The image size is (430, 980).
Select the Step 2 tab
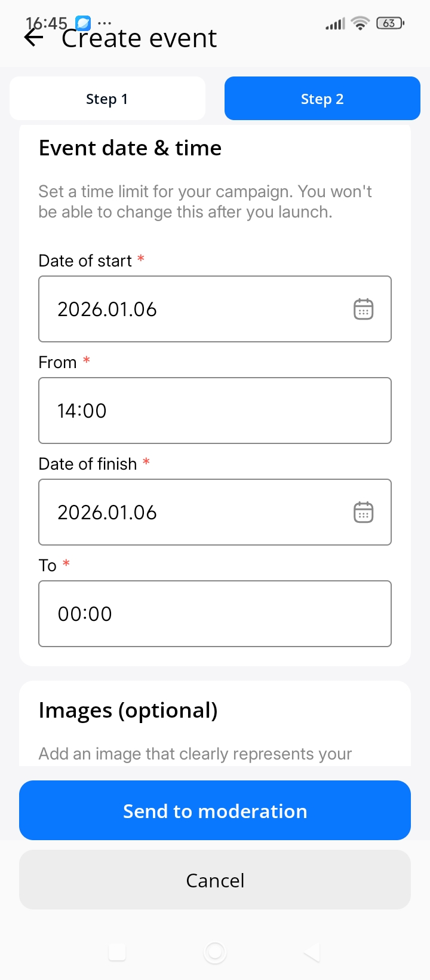tap(322, 99)
